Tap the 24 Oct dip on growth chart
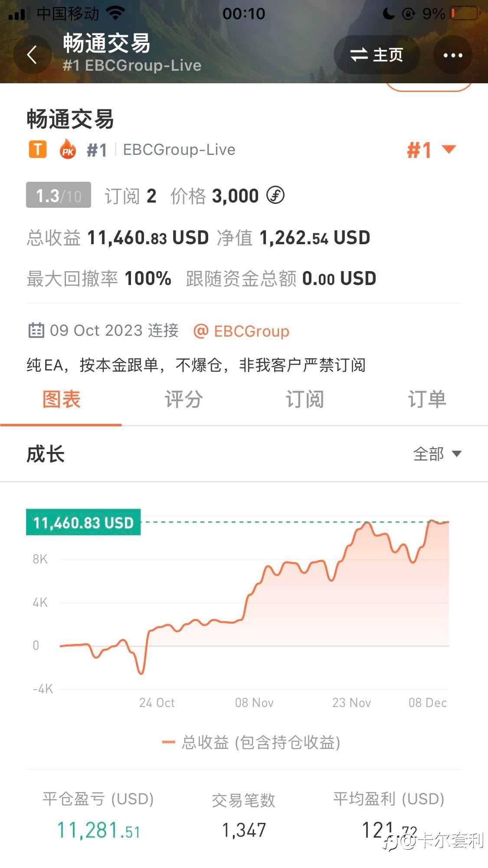This screenshot has width=488, height=868. coord(141,673)
